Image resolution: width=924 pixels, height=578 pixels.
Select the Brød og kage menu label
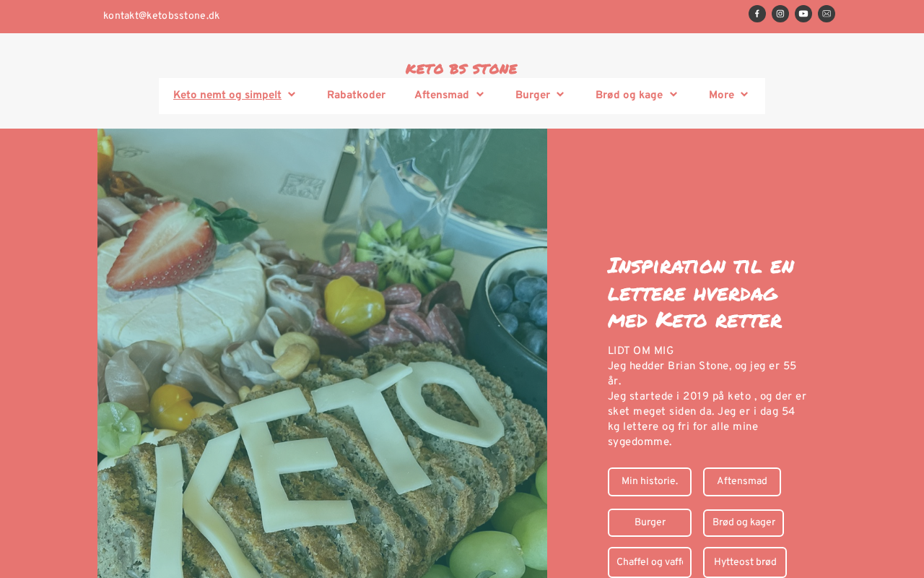click(629, 95)
